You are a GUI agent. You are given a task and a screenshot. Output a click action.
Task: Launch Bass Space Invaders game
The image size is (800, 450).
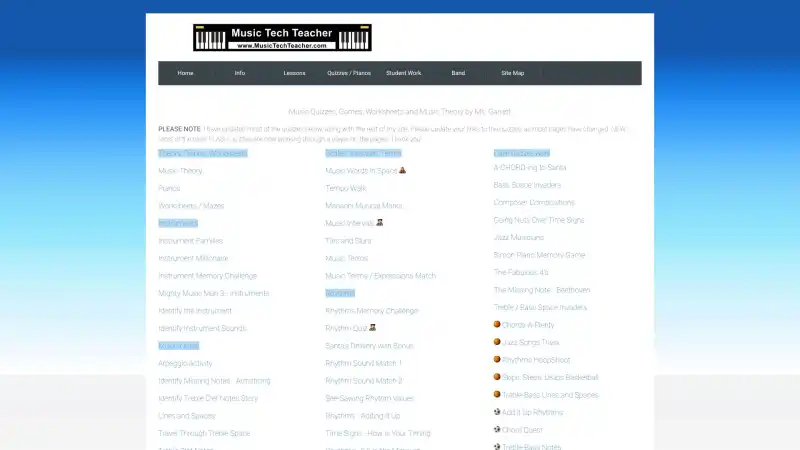(x=527, y=185)
